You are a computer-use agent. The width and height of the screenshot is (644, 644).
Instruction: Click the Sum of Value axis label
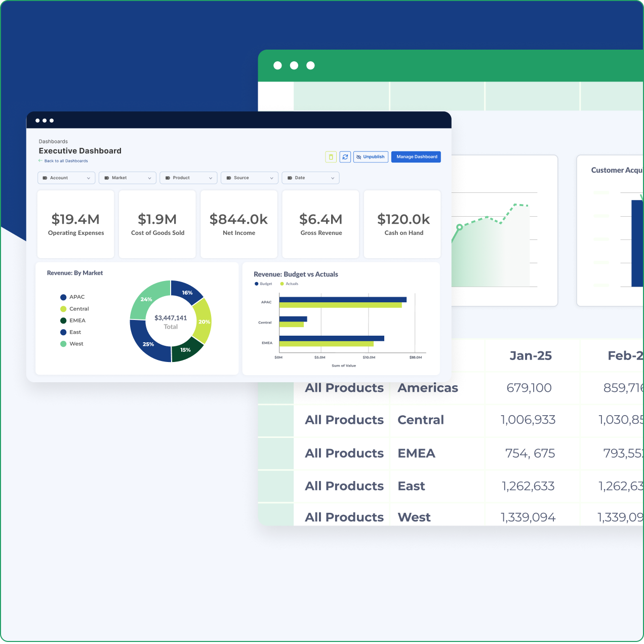(344, 366)
